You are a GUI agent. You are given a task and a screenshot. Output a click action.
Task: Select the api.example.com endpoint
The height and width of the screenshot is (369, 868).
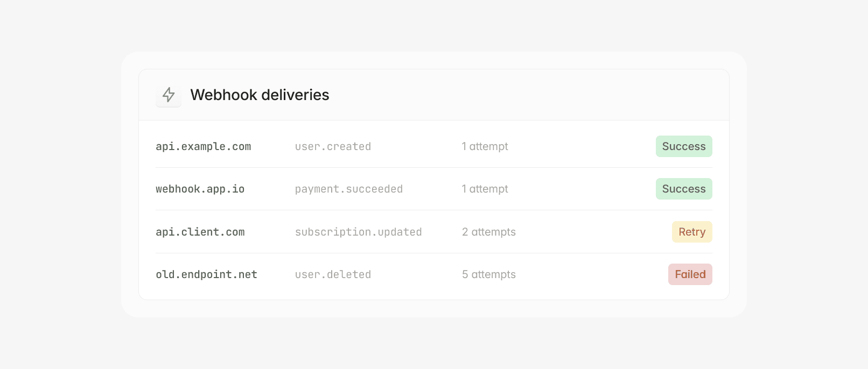tap(203, 146)
